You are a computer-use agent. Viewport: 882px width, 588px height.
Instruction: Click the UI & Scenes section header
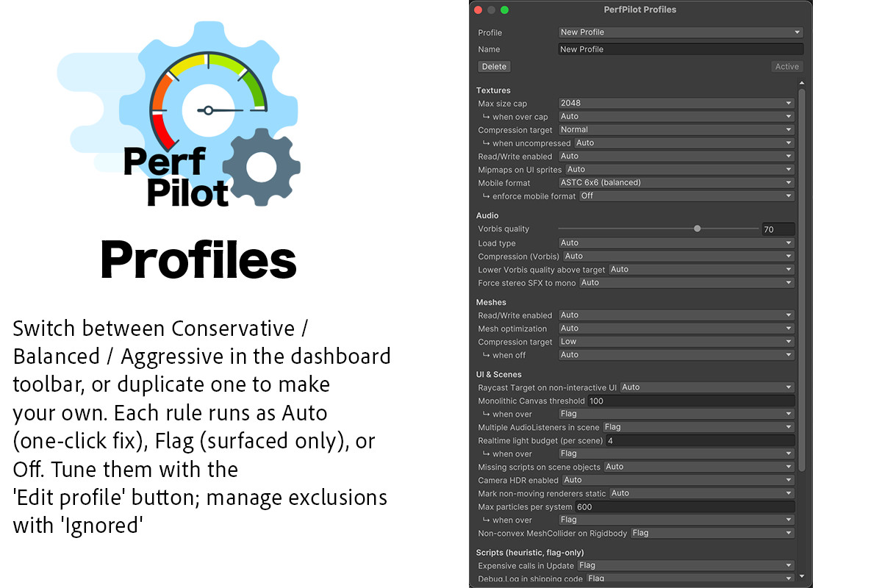pos(499,374)
